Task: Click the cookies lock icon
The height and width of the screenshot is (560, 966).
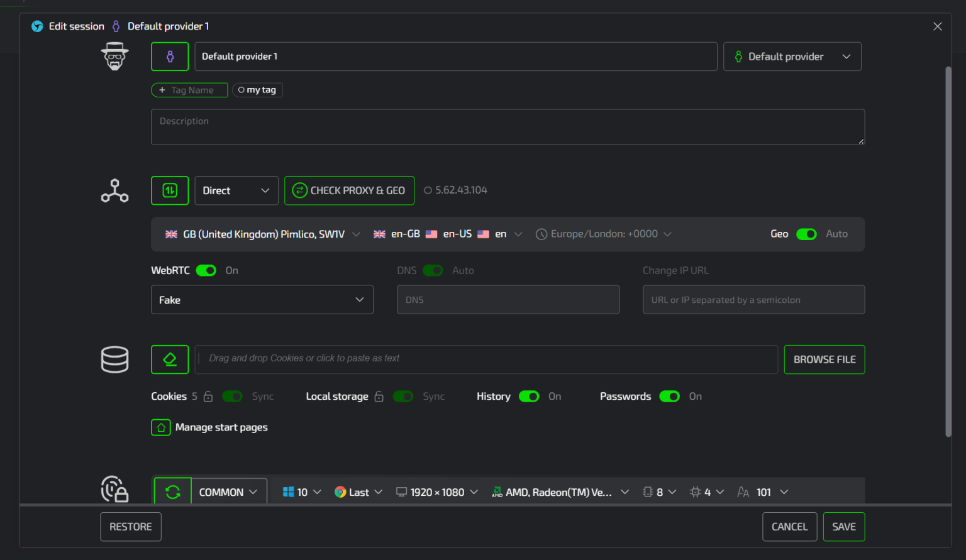Action: 208,396
